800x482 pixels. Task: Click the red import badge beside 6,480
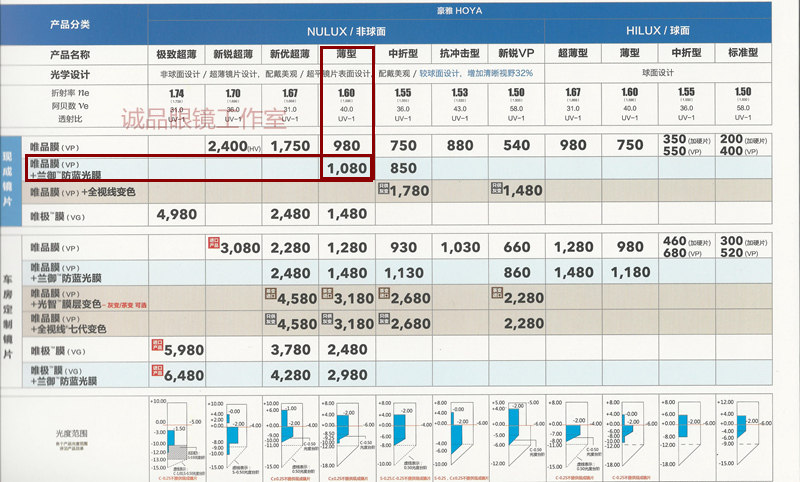[157, 370]
